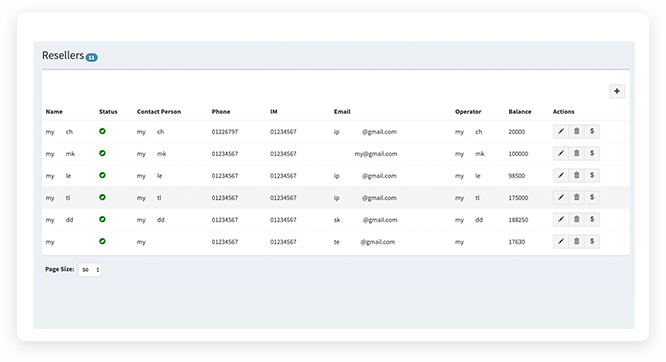Click the email my@gmail.com
This screenshot has height=362, width=666.
tap(376, 154)
